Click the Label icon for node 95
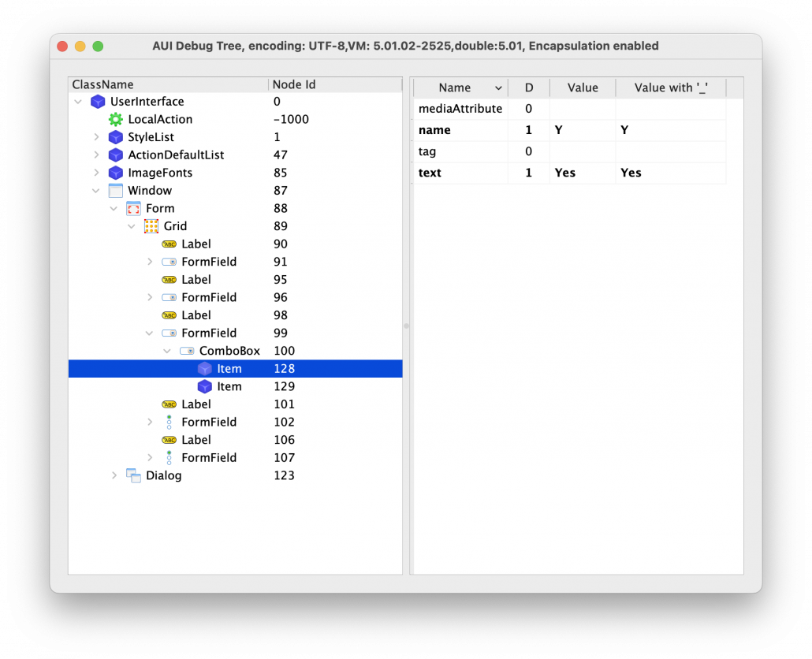Screen dimensions: 812x659 tap(169, 280)
